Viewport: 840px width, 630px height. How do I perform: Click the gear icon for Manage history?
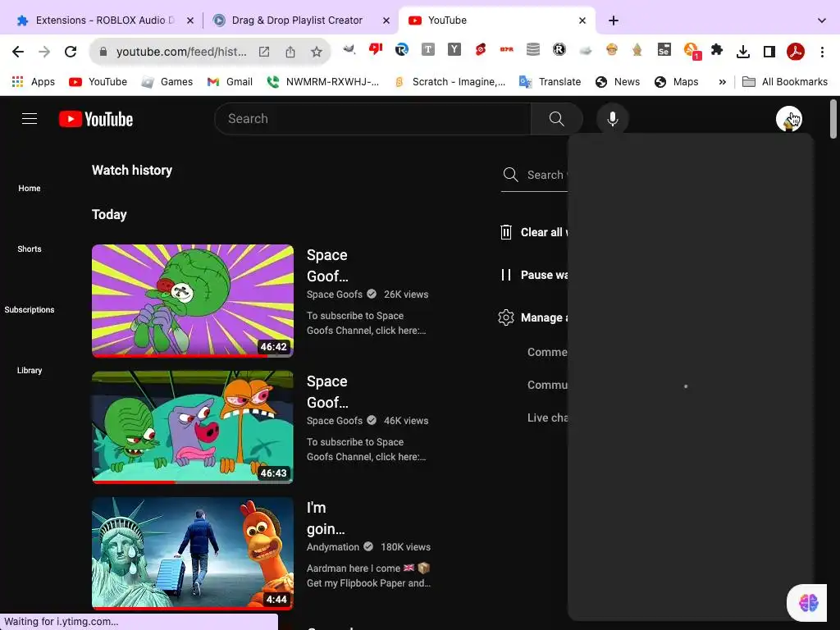[x=505, y=317]
